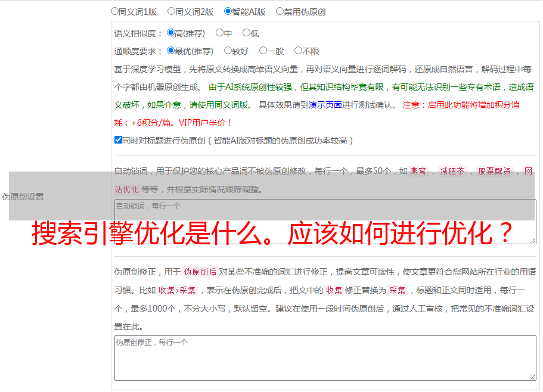Image resolution: width=543 pixels, height=392 pixels.
Task: Click the 伪原创设置 section label
Action: click(x=23, y=197)
